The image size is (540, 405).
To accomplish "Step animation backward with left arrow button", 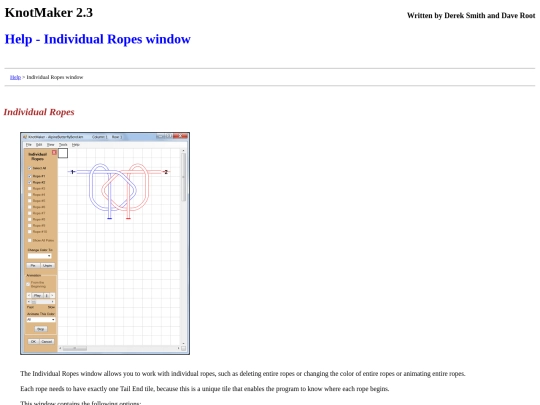I will pyautogui.click(x=29, y=295).
